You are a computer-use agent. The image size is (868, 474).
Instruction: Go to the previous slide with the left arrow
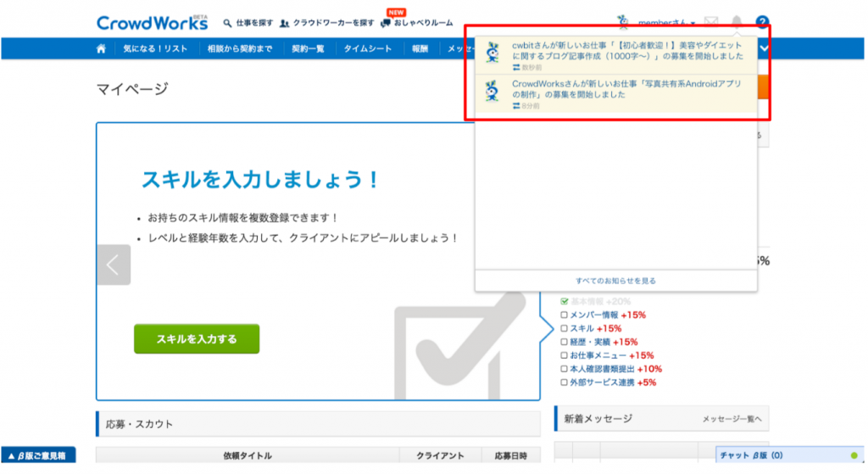(x=114, y=265)
